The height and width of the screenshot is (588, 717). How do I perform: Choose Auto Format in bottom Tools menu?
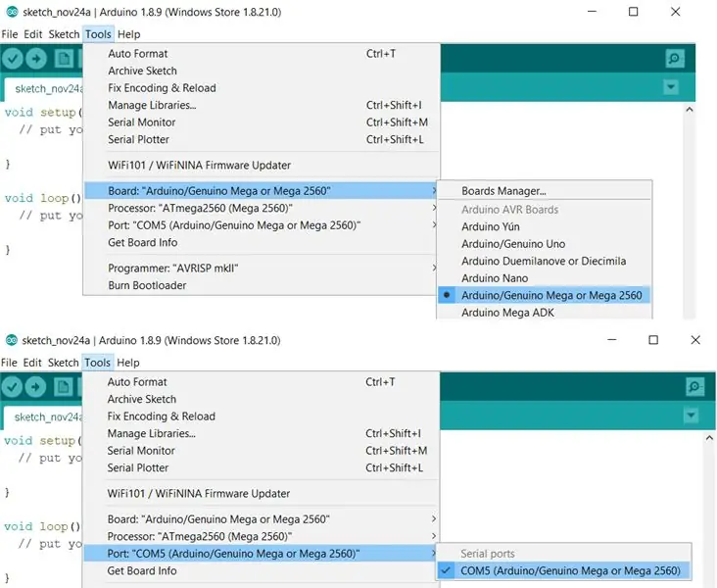[x=262, y=382]
